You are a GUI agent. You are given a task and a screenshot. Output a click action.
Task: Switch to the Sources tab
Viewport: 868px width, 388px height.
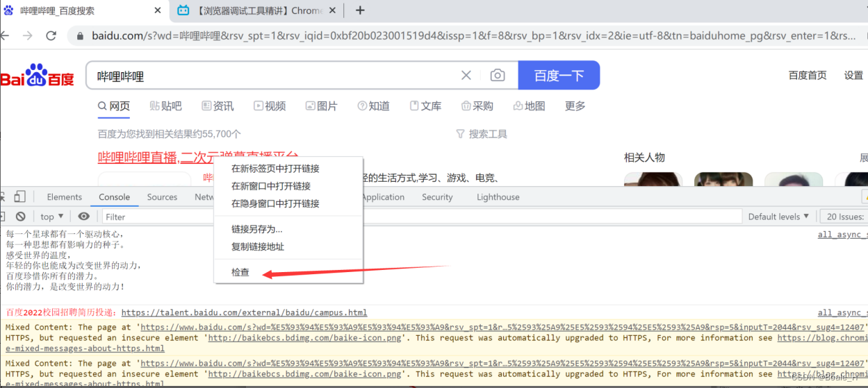(162, 197)
